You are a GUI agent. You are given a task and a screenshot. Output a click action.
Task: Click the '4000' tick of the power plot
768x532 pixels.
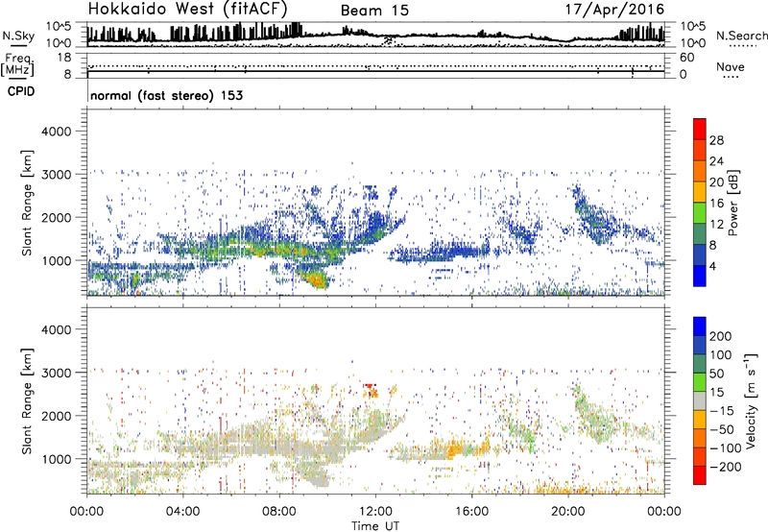coord(56,132)
